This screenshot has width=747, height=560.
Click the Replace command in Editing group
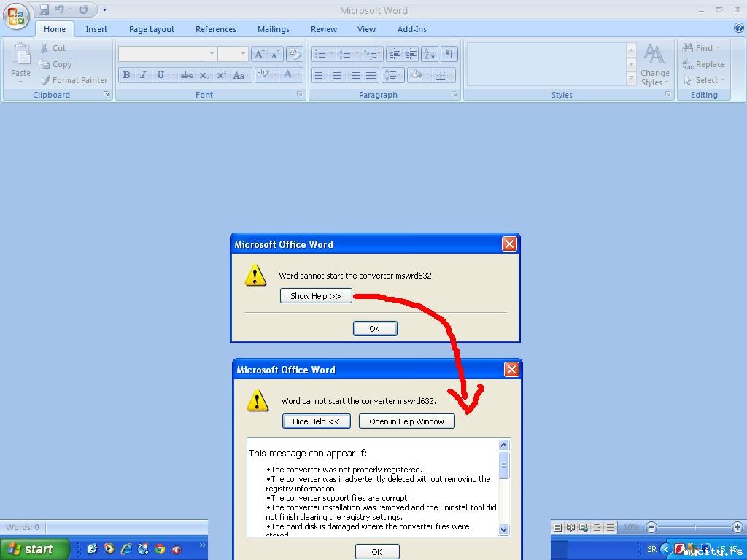pyautogui.click(x=704, y=64)
